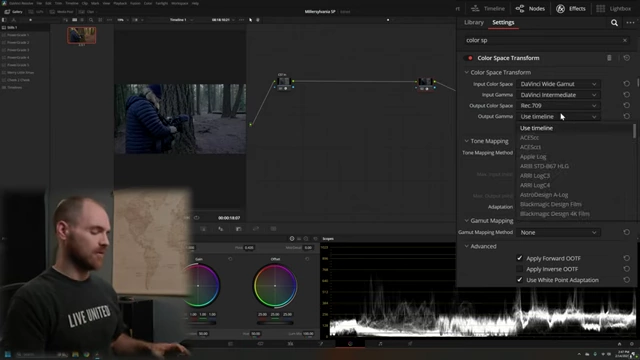This screenshot has width=640, height=360.
Task: Delete the Color Space Transform effect with trash icon
Action: [609, 58]
